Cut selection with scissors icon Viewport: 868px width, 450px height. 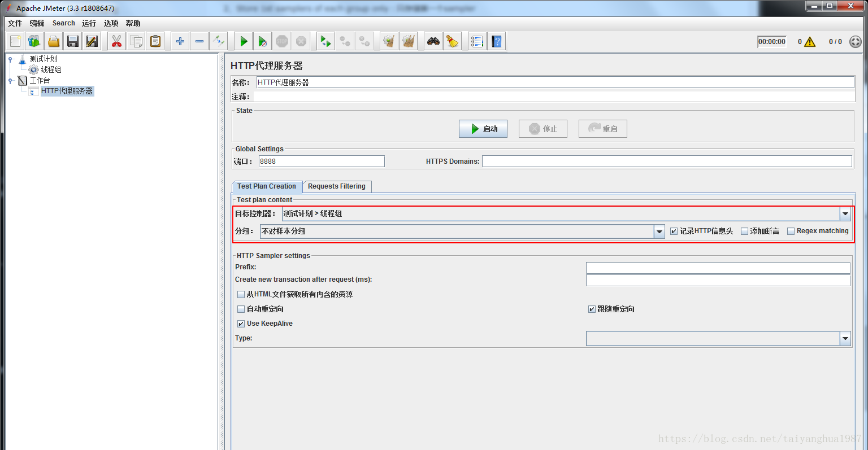click(x=117, y=41)
